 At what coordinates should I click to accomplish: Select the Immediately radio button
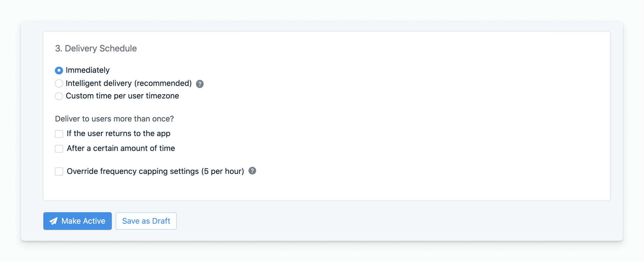point(59,71)
